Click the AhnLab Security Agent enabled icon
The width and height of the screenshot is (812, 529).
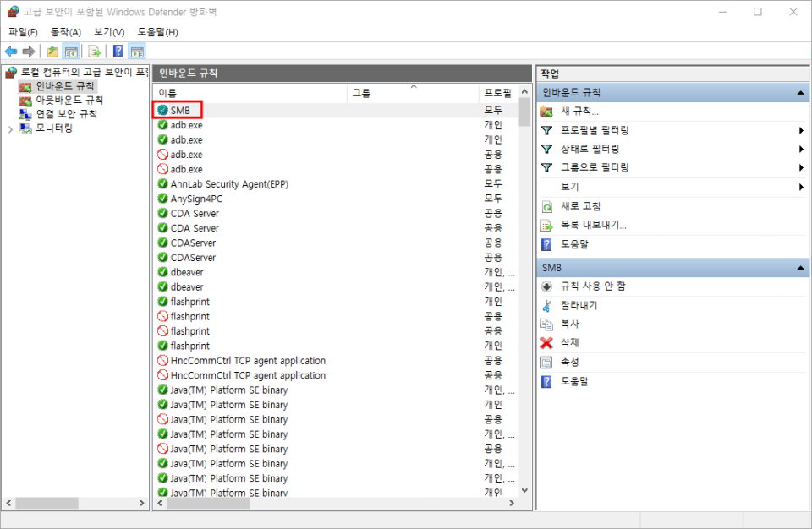tap(163, 183)
